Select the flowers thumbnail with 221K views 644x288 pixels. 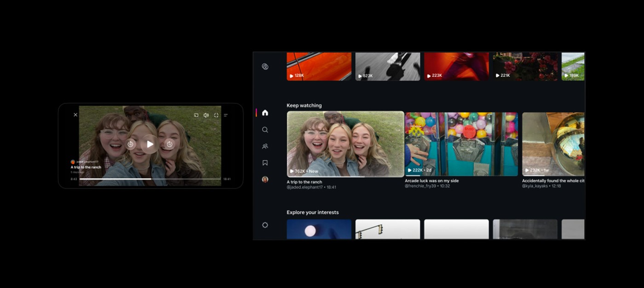click(525, 66)
